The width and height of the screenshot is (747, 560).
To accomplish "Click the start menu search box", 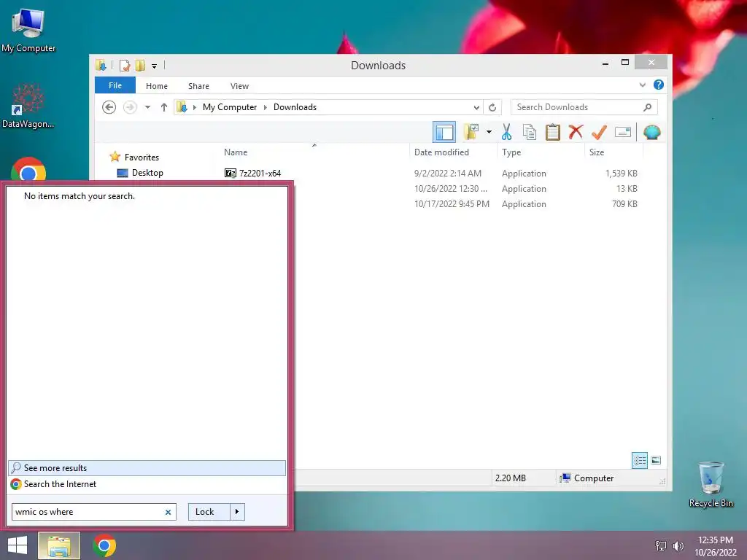I will [x=94, y=512].
